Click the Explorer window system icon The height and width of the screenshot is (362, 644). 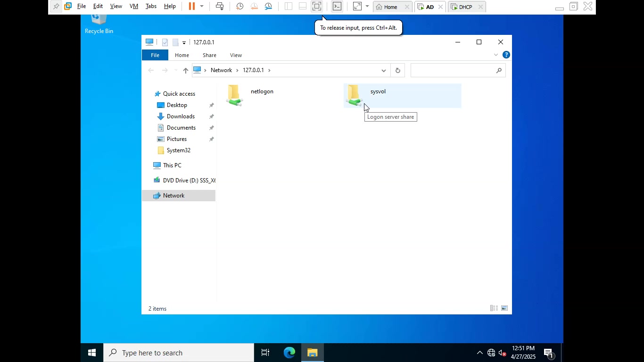[149, 42]
